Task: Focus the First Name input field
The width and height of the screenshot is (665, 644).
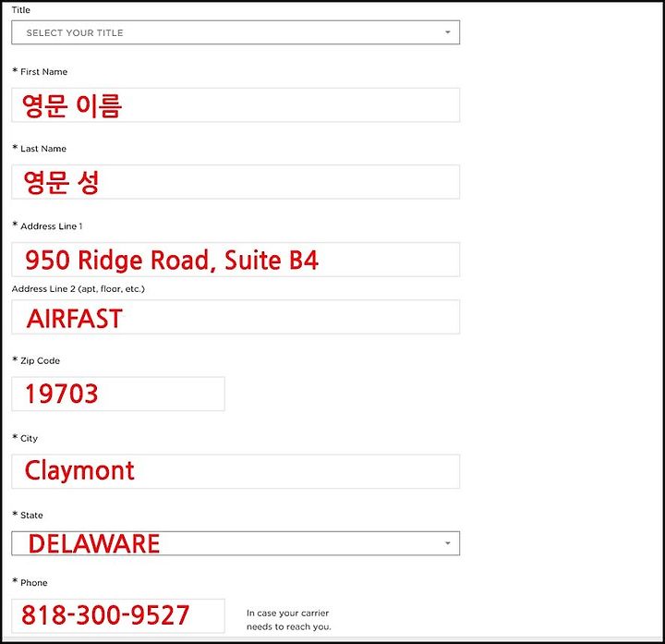Action: (x=236, y=105)
